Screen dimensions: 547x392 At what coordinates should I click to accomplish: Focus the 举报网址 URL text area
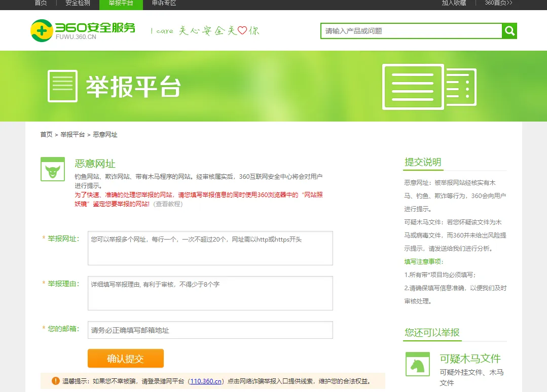tap(210, 248)
